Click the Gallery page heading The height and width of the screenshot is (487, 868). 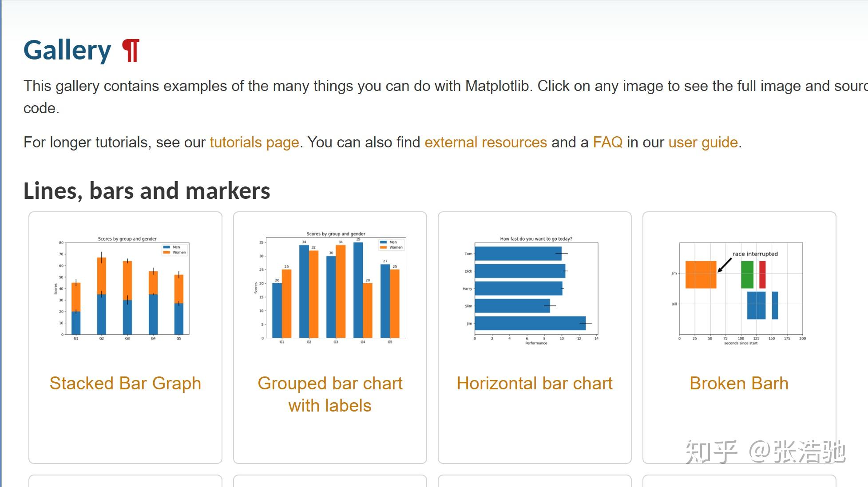(67, 50)
